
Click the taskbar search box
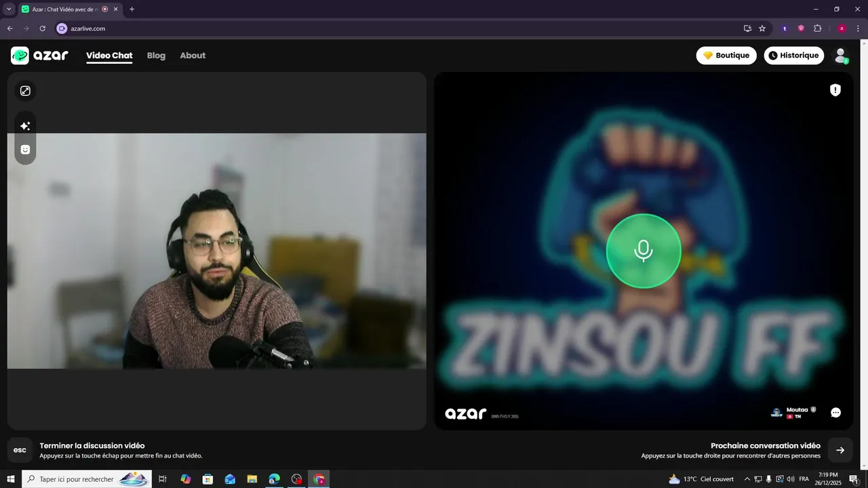coord(88,479)
